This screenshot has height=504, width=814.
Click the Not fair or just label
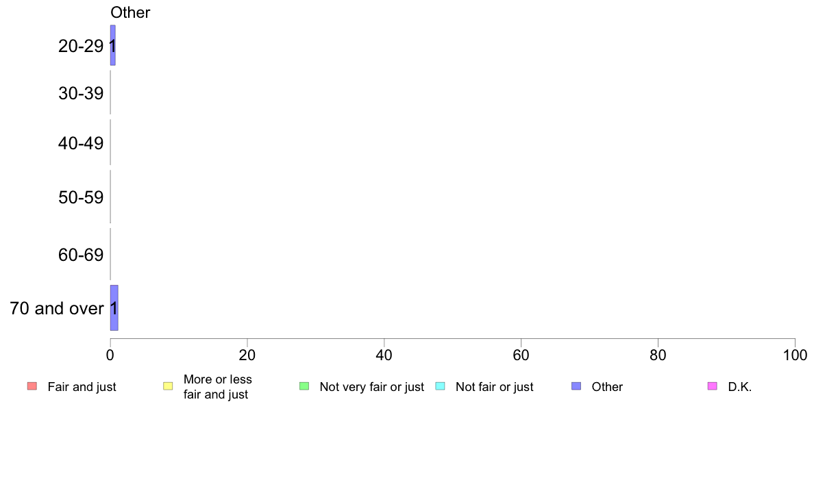tap(494, 387)
